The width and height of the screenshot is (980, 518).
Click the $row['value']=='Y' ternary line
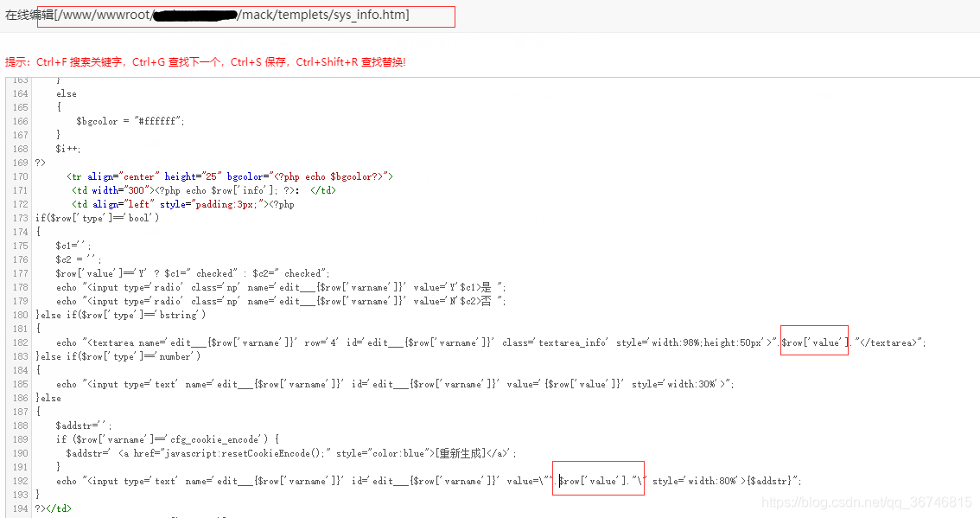193,273
